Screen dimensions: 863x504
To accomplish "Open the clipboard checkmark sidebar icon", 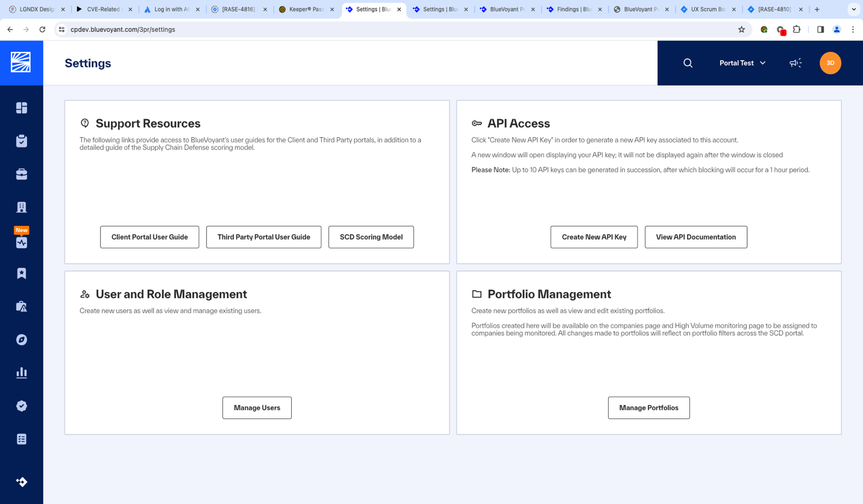I will pos(22,141).
